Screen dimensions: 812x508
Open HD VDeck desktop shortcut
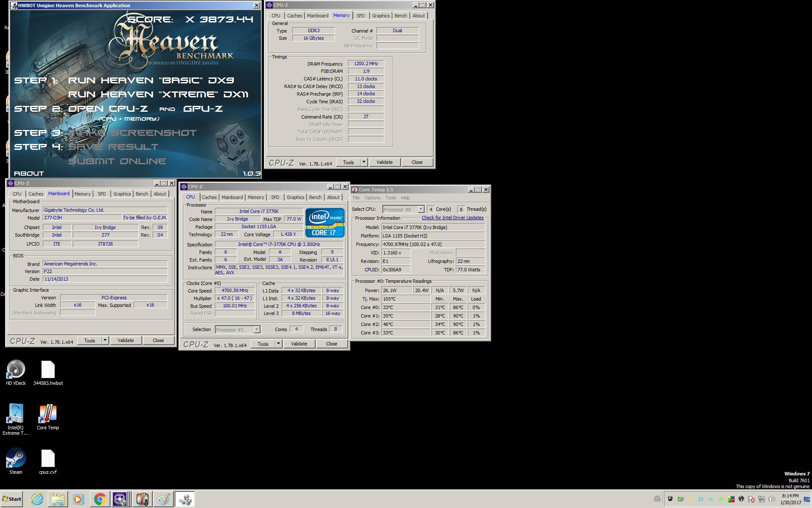(x=16, y=373)
